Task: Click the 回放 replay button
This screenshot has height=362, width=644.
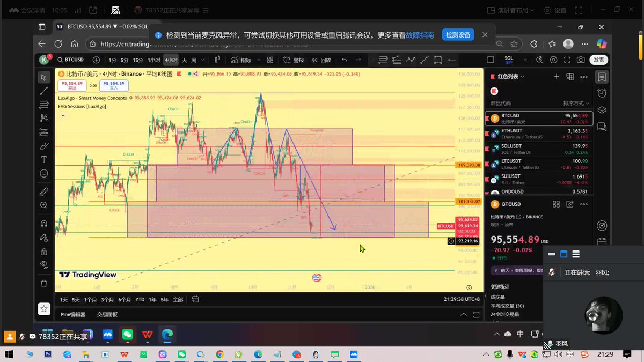Action: click(x=321, y=60)
